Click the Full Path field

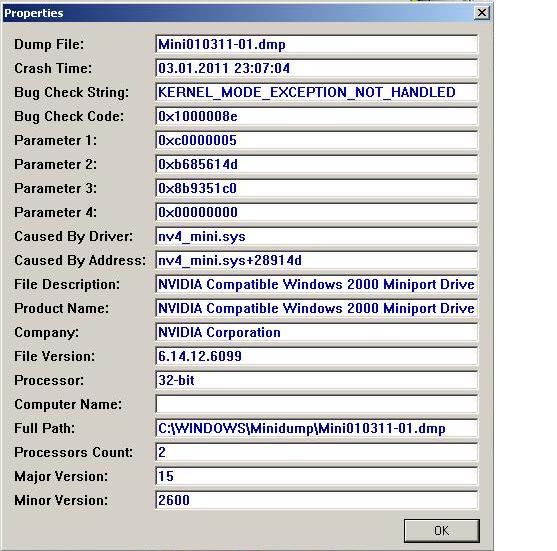[317, 428]
